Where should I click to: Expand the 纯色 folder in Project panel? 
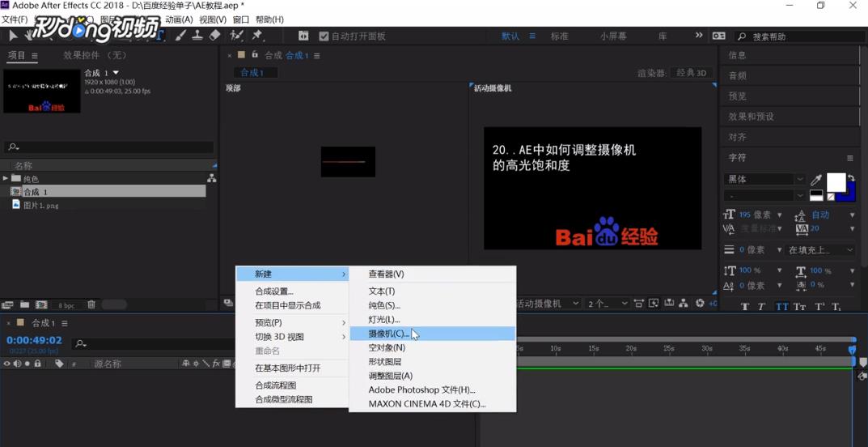[6, 178]
